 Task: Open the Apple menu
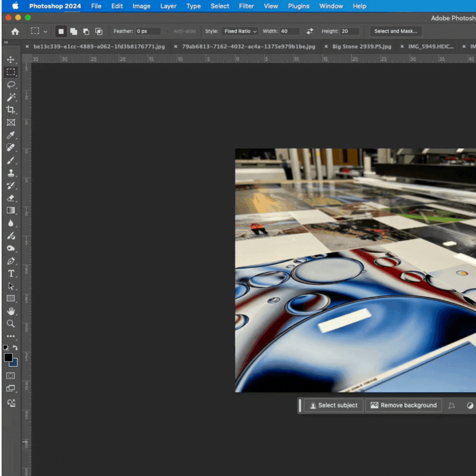click(x=15, y=6)
